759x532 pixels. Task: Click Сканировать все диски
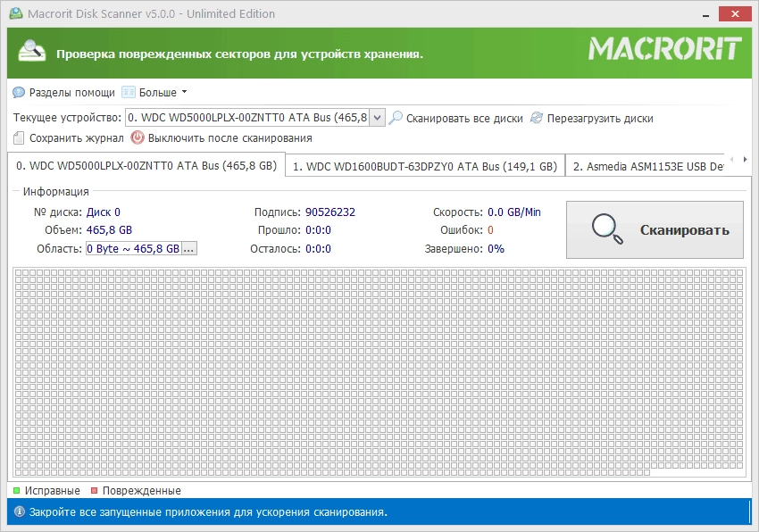(464, 118)
